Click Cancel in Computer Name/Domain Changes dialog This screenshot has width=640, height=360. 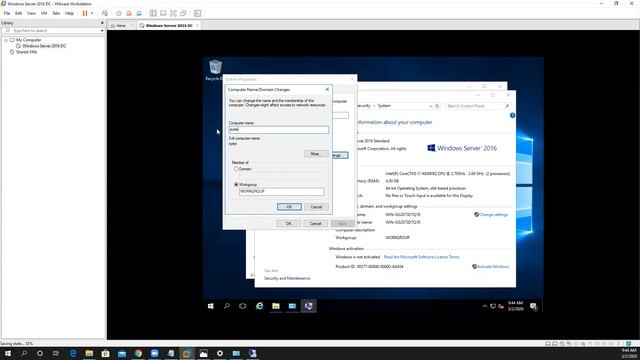click(316, 207)
